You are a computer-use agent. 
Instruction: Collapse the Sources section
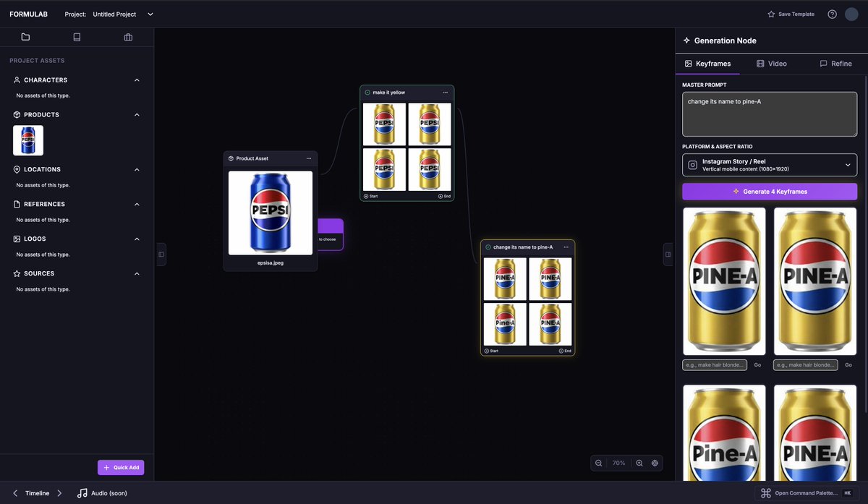point(137,274)
